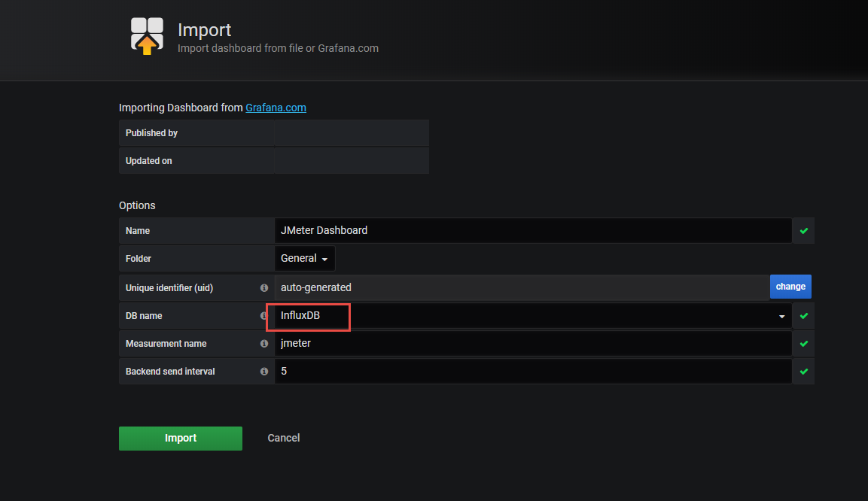This screenshot has height=501, width=868.
Task: Open the Folder dropdown showing General
Action: 305,259
